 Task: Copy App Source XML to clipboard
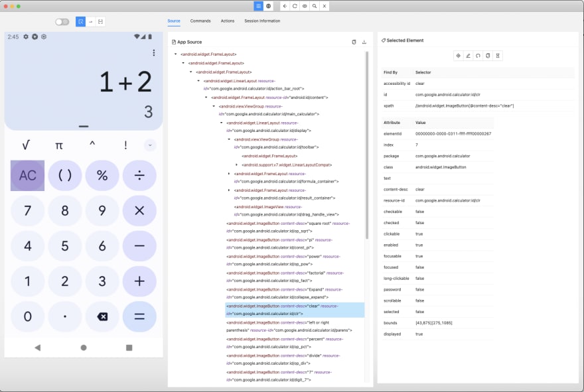354,42
